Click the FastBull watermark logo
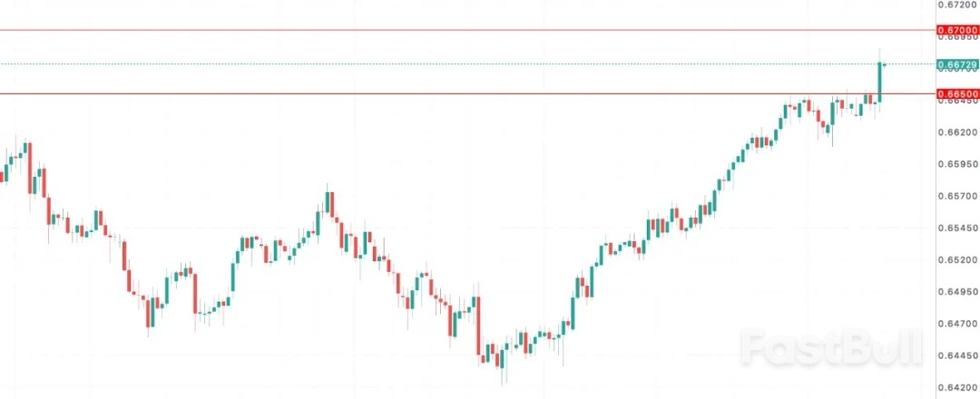 click(x=831, y=346)
